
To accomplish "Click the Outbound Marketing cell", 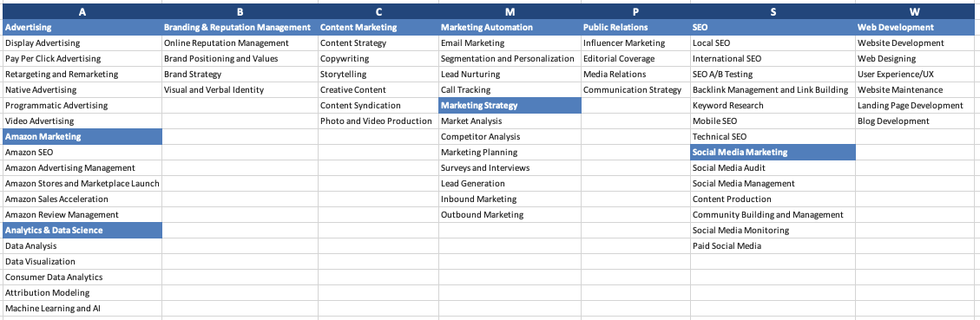I will (x=510, y=214).
